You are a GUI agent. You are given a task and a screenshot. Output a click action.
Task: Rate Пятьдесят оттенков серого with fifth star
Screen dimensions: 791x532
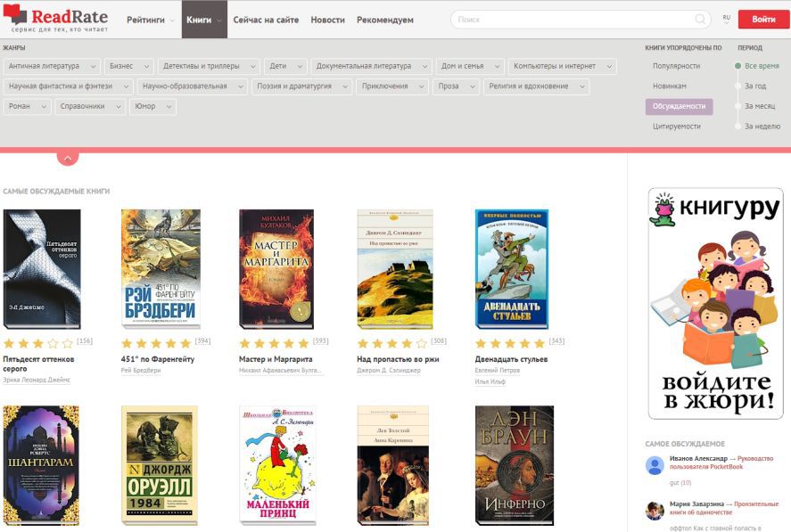click(67, 343)
